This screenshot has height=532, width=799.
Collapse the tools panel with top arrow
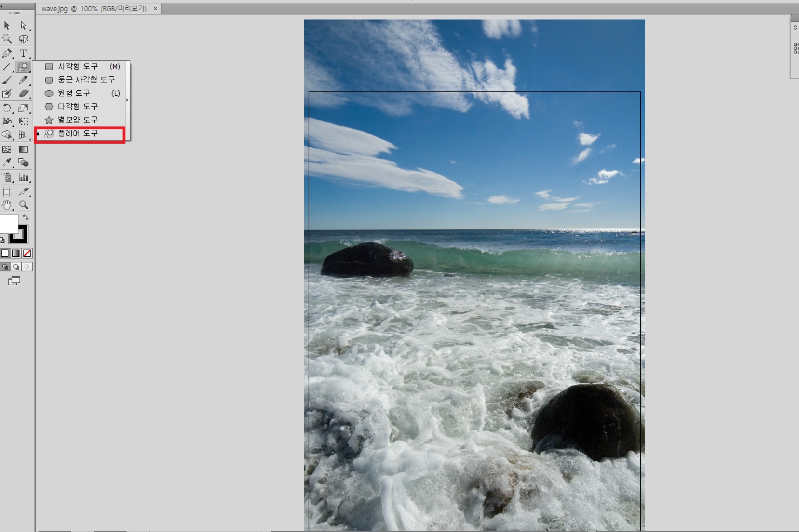point(2,7)
